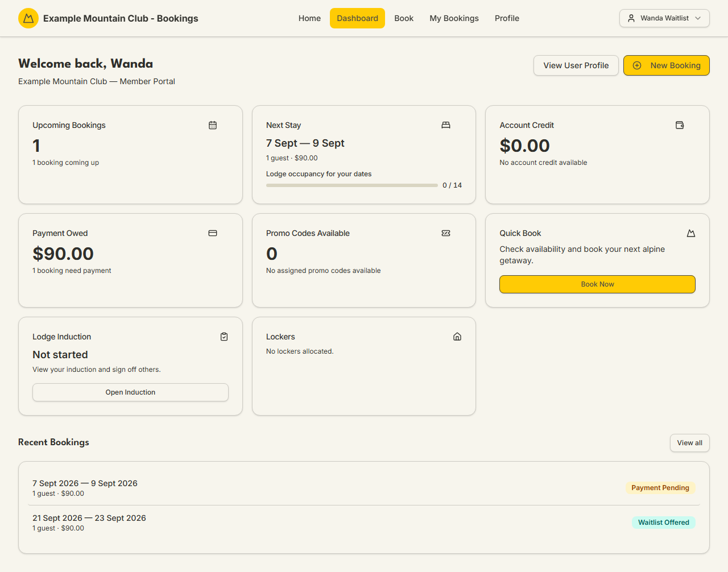Open the Book nav item
The width and height of the screenshot is (728, 572).
(404, 18)
